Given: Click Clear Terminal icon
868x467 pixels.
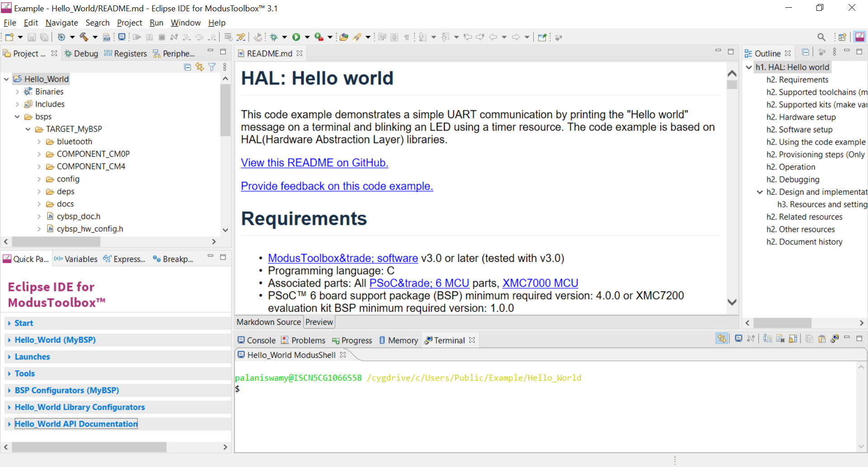Looking at the screenshot, I should tap(780, 338).
